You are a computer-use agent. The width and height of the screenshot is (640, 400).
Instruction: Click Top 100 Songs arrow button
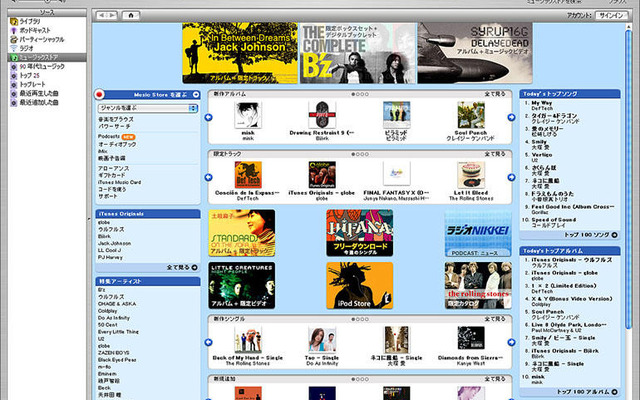615,235
